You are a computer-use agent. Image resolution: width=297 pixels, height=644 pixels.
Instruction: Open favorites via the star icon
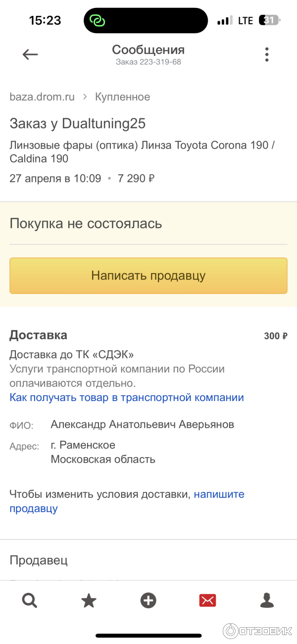(x=89, y=600)
